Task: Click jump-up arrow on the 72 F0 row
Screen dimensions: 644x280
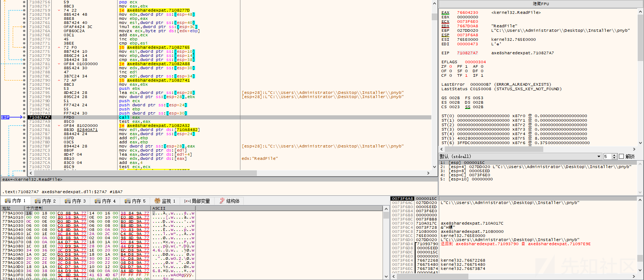Action: pos(59,47)
